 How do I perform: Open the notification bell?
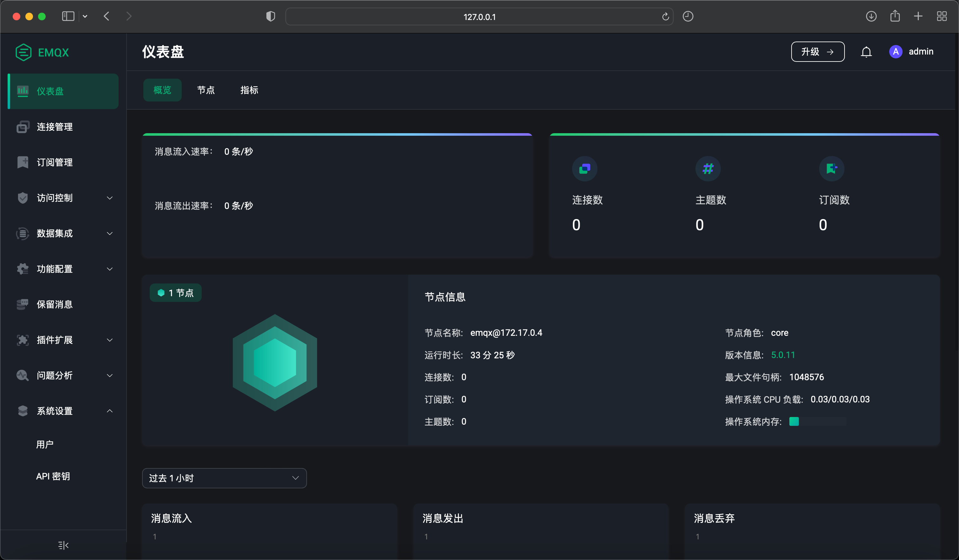coord(866,51)
